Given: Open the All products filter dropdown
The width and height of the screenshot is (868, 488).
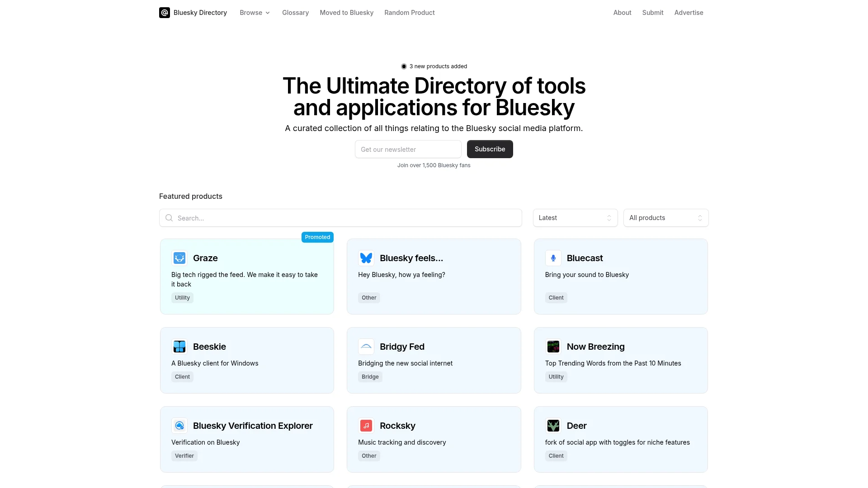Looking at the screenshot, I should click(x=666, y=218).
